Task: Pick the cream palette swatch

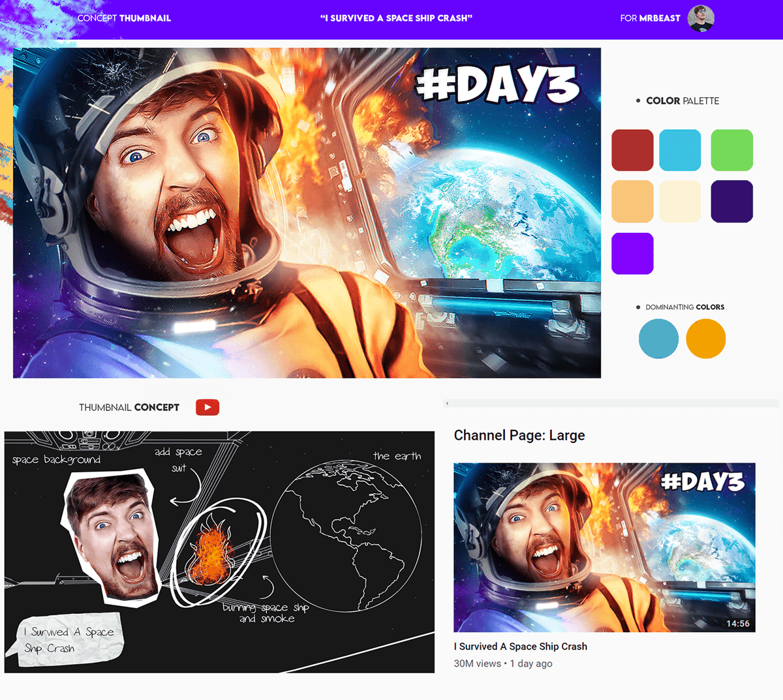Action: coord(680,202)
